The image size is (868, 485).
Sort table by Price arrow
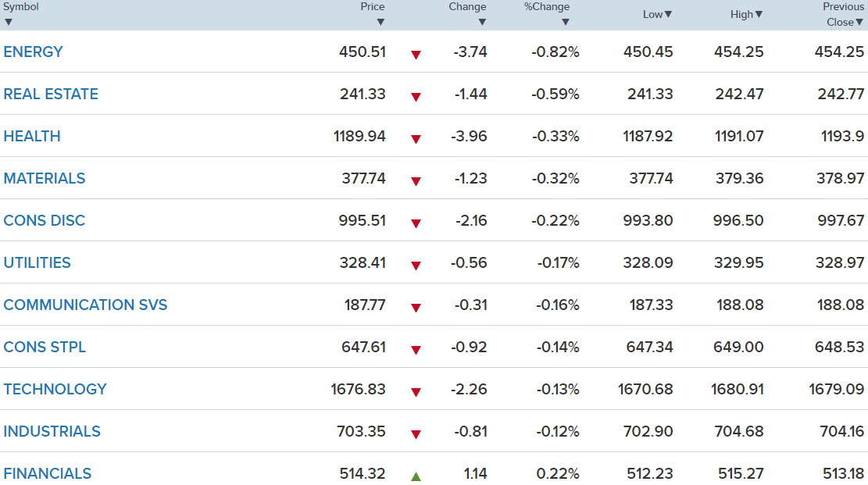click(380, 22)
